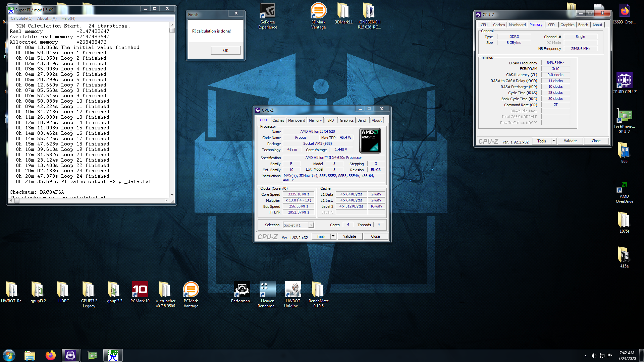Click Action Center flag in system tray

(x=610, y=356)
